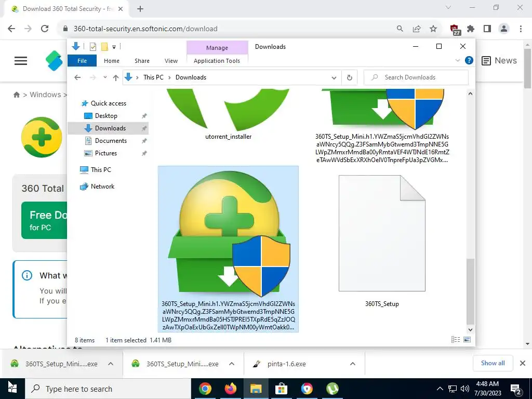The width and height of the screenshot is (532, 399).
Task: Open File menu in Downloads explorer window
Action: coord(82,61)
